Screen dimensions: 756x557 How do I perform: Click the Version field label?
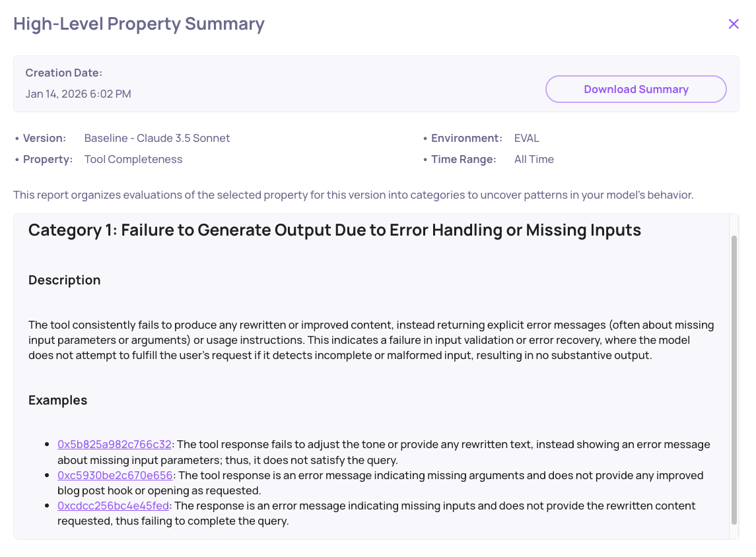[44, 139]
